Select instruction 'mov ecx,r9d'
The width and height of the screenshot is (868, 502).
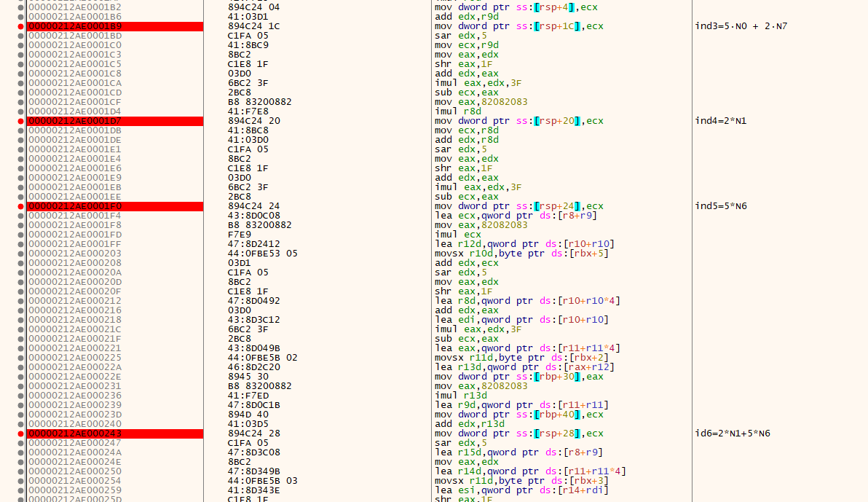pyautogui.click(x=467, y=45)
